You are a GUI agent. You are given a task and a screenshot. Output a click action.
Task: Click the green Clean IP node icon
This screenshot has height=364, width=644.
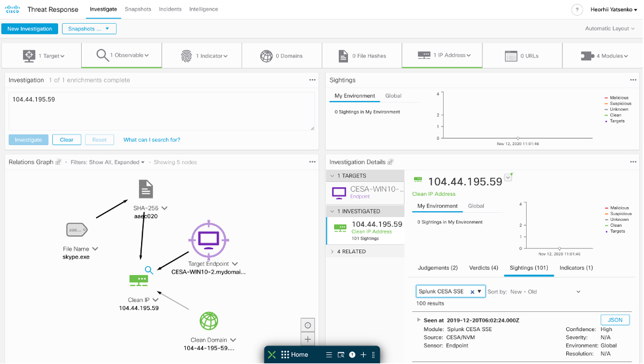pos(138,280)
